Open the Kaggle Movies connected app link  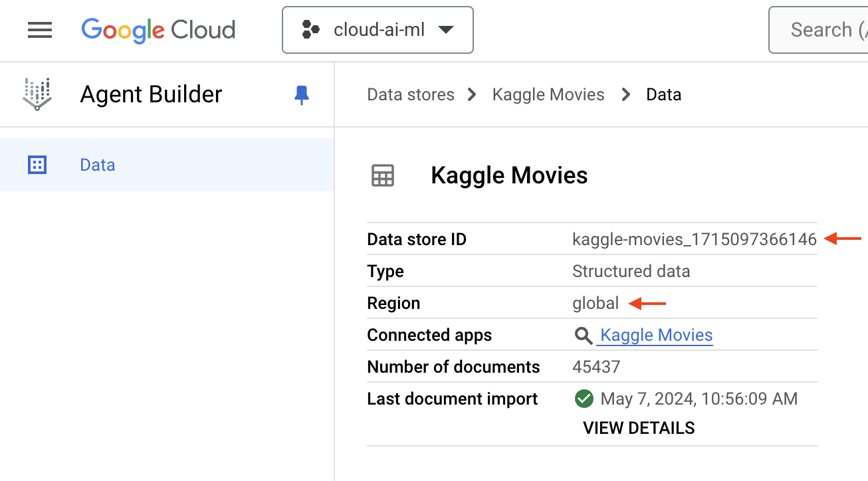tap(657, 336)
